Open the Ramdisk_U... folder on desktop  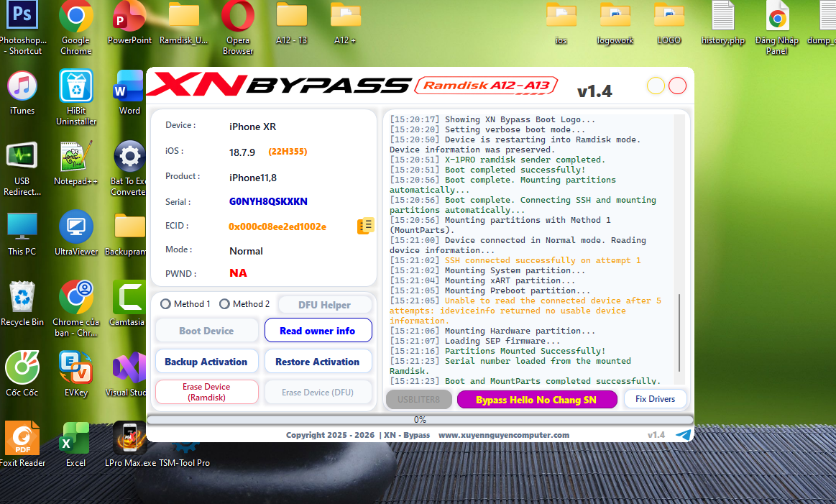point(183,22)
